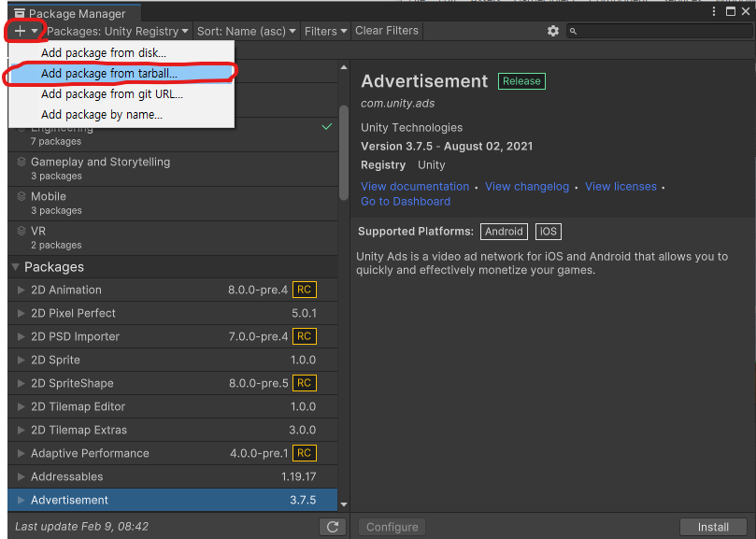
Task: Click the Android platform tag
Action: [504, 232]
